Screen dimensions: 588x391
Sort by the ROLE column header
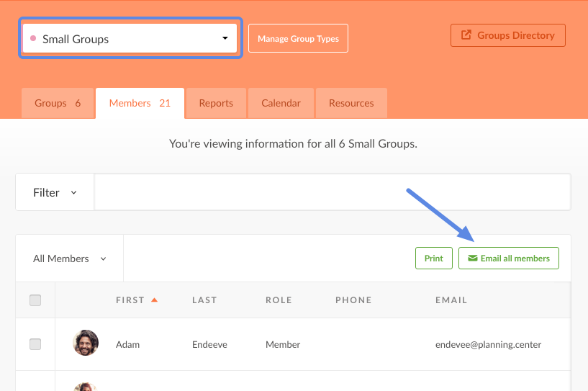pyautogui.click(x=279, y=300)
